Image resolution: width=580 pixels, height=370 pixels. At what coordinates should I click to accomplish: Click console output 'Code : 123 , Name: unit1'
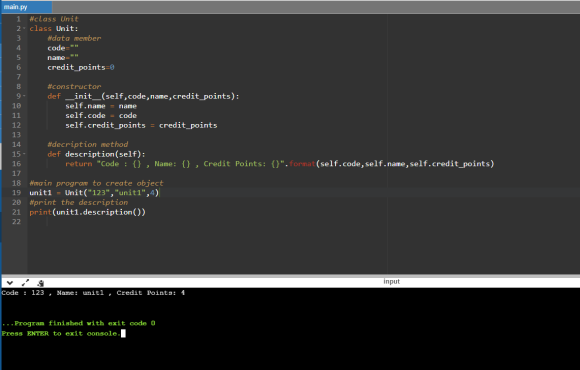[x=53, y=293]
